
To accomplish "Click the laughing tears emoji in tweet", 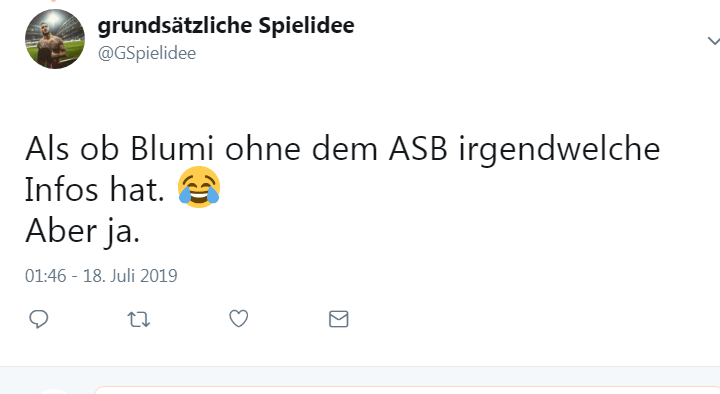I will coord(199,187).
